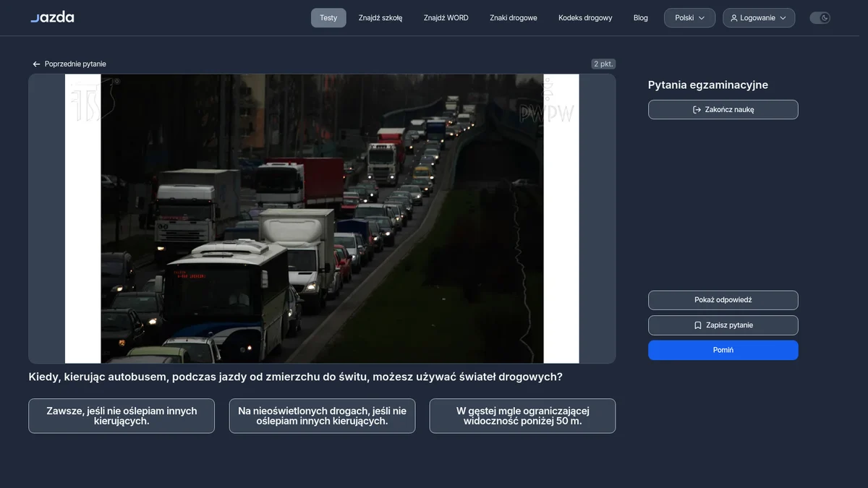Open Kodeks drogowy section
This screenshot has height=488, width=868.
[585, 18]
